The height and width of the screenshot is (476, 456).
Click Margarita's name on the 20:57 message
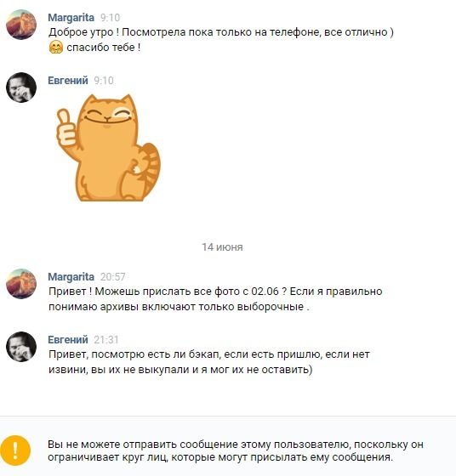tap(71, 277)
